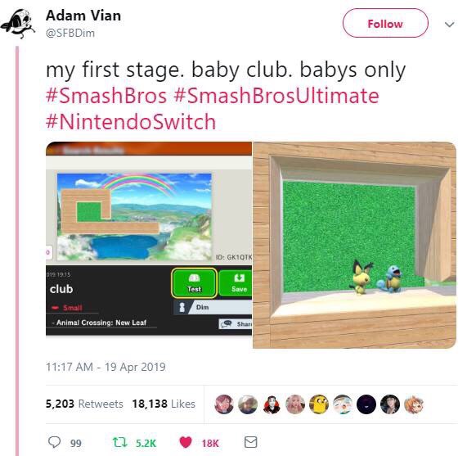Image resolution: width=476 pixels, height=456 pixels.
Task: Click the yellow Jake liker avatar
Action: tap(319, 404)
